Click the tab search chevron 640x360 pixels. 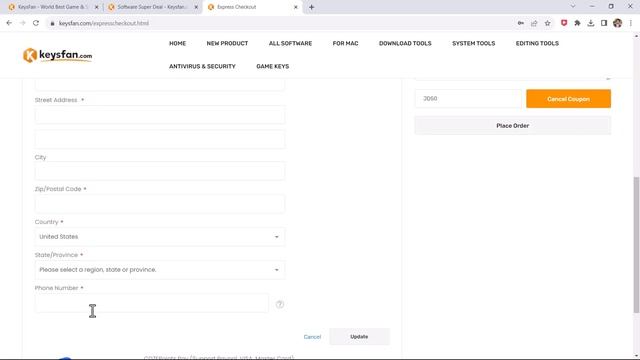(x=573, y=7)
